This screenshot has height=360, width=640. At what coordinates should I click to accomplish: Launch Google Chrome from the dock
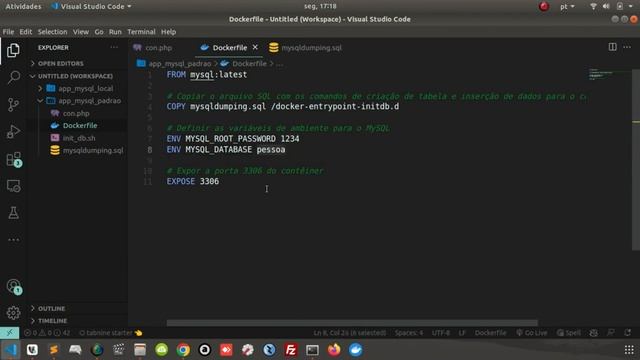183,350
